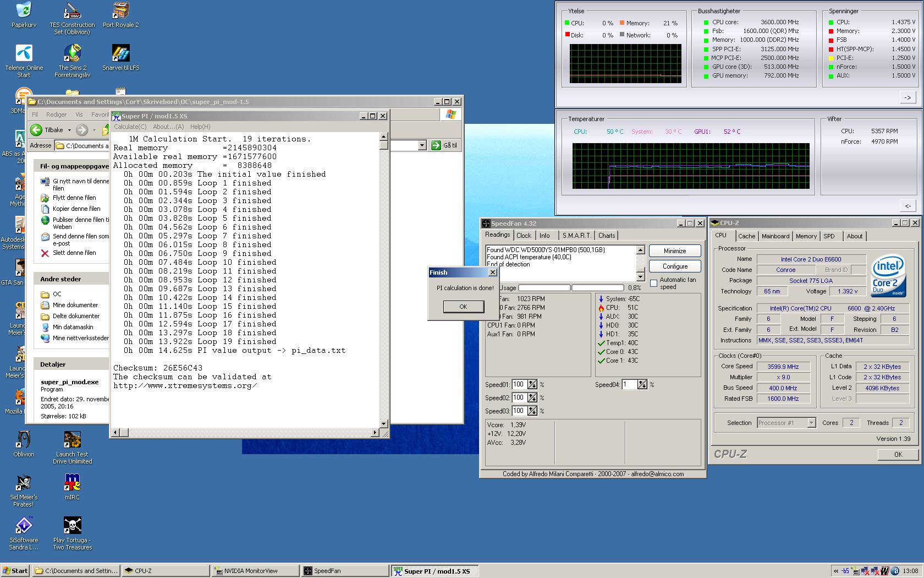Open Mine dokumenter folder link
Viewport: 924px width, 578px height.
coord(75,305)
